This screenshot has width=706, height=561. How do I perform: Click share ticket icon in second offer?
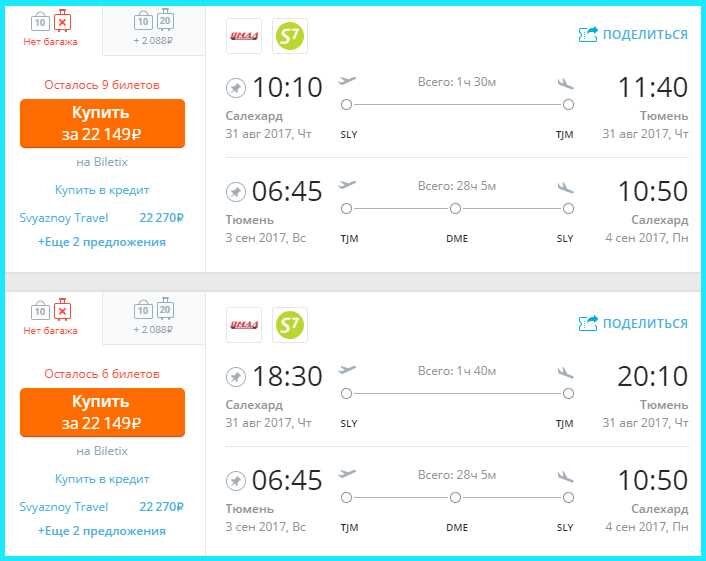588,323
